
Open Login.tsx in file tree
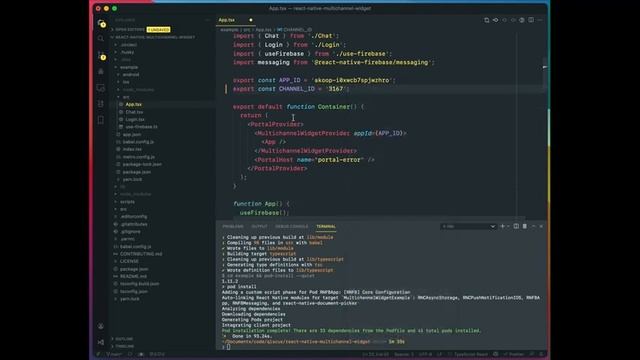[x=135, y=119]
